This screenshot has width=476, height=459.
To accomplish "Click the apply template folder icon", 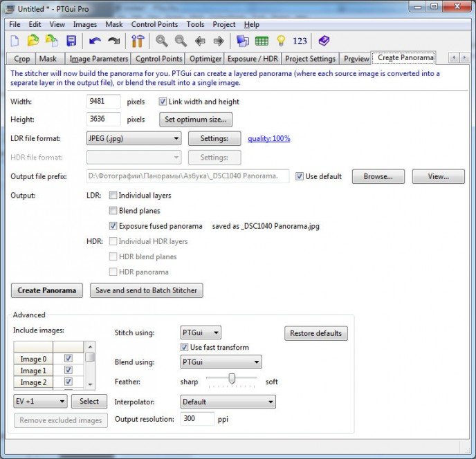I will (52, 41).
